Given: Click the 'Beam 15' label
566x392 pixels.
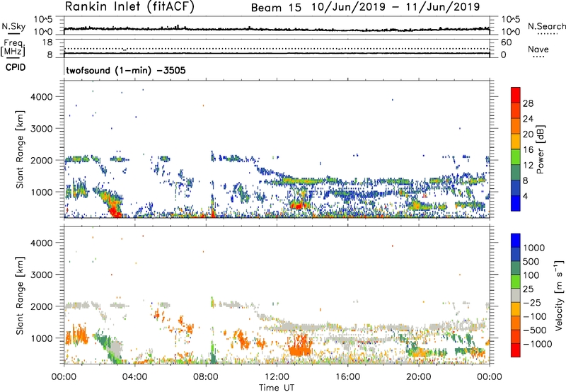Looking at the screenshot, I should coord(276,8).
